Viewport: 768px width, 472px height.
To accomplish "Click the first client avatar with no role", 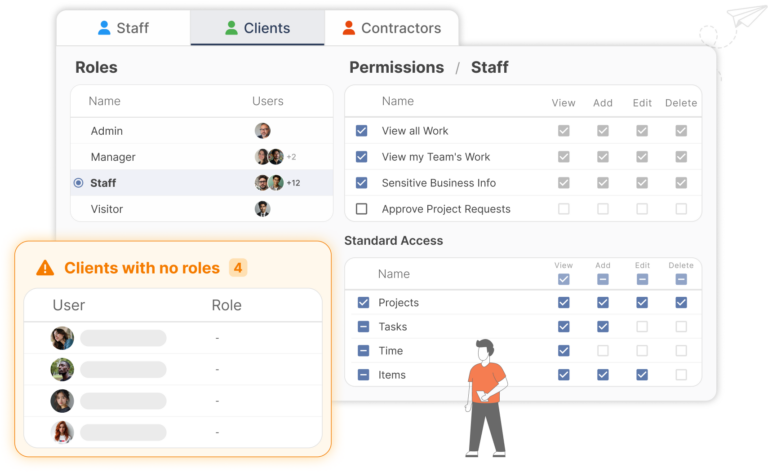I will click(62, 338).
